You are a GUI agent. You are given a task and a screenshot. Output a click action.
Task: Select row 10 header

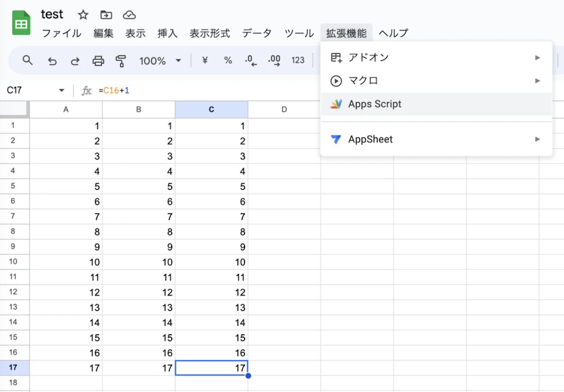point(15,262)
